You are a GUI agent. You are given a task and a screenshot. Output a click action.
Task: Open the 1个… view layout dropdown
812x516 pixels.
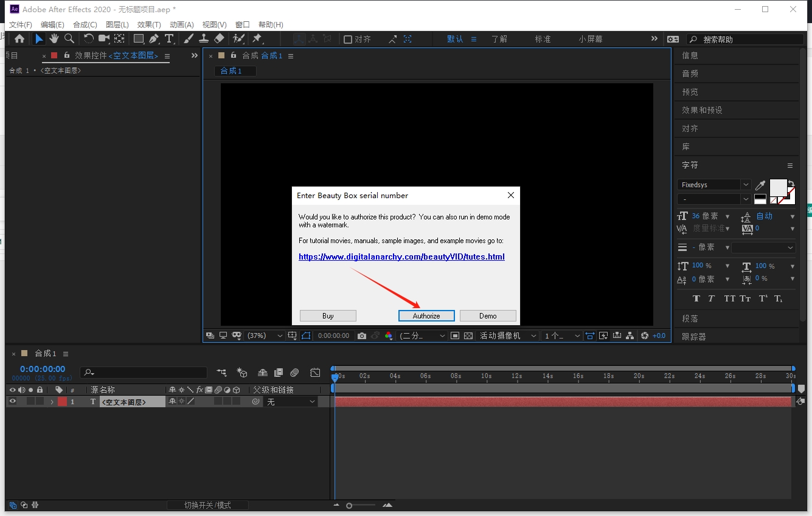561,335
